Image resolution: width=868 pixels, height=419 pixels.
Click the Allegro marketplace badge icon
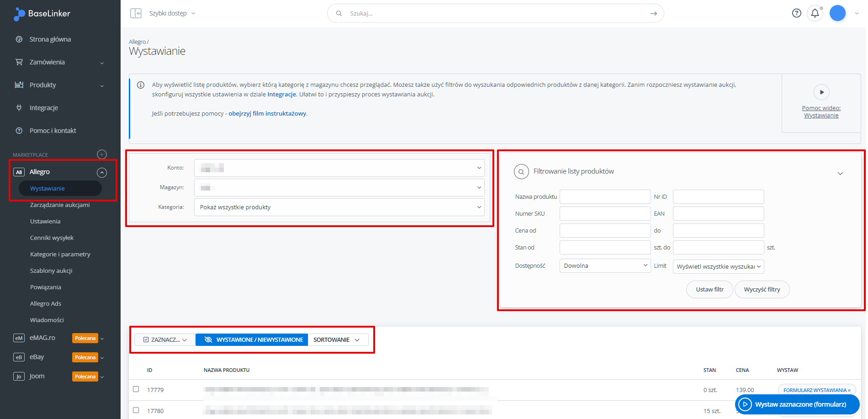coord(19,172)
